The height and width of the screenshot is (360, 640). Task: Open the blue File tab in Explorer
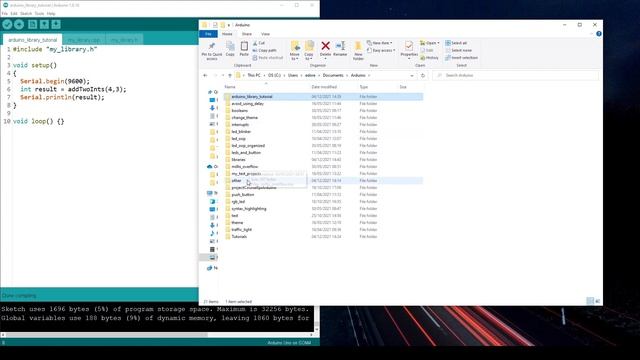pos(208,34)
